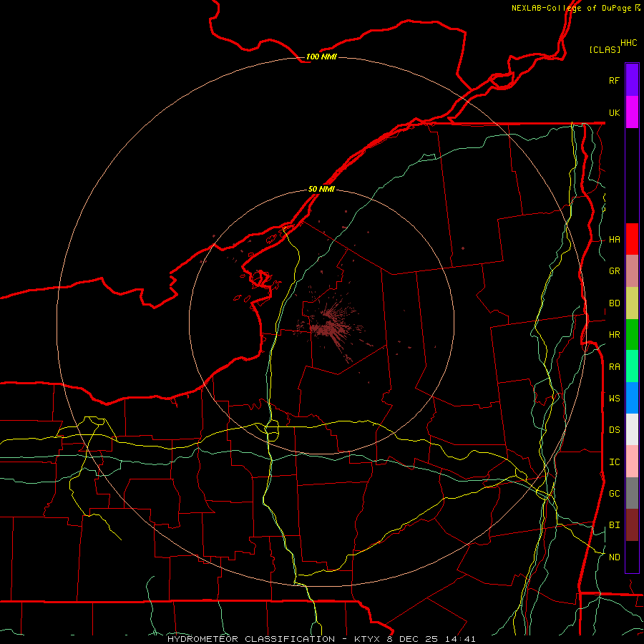Click the GR legend label
This screenshot has height=644, width=644.
coord(614,271)
